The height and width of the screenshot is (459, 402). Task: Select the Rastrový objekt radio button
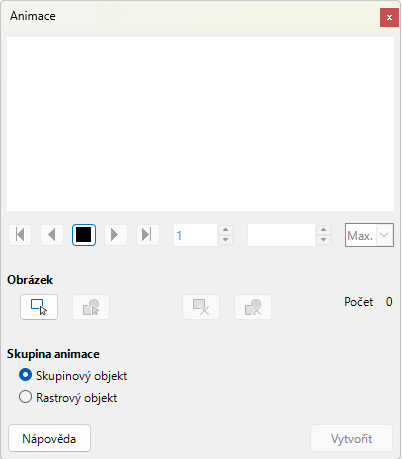(26, 397)
